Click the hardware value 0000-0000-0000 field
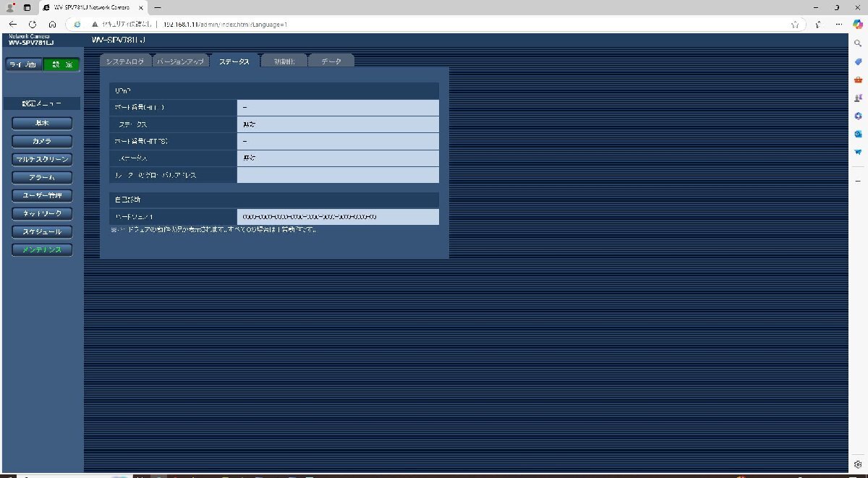The width and height of the screenshot is (868, 478). pyautogui.click(x=338, y=217)
